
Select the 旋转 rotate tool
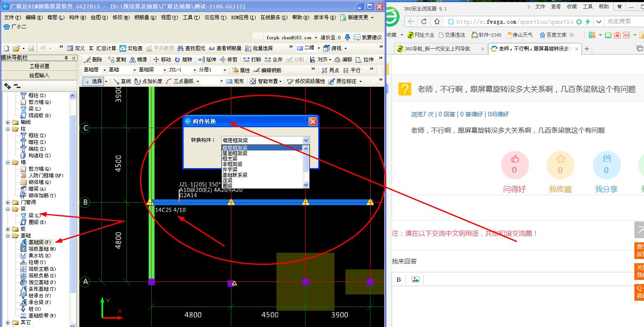point(184,60)
